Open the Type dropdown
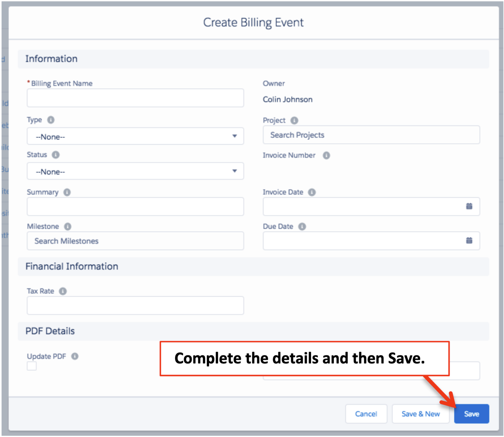 click(x=135, y=136)
